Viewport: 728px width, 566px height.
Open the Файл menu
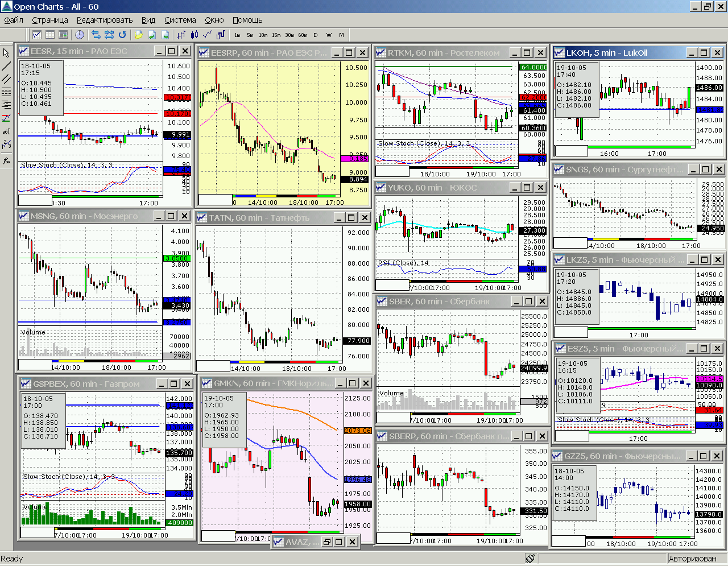click(14, 20)
